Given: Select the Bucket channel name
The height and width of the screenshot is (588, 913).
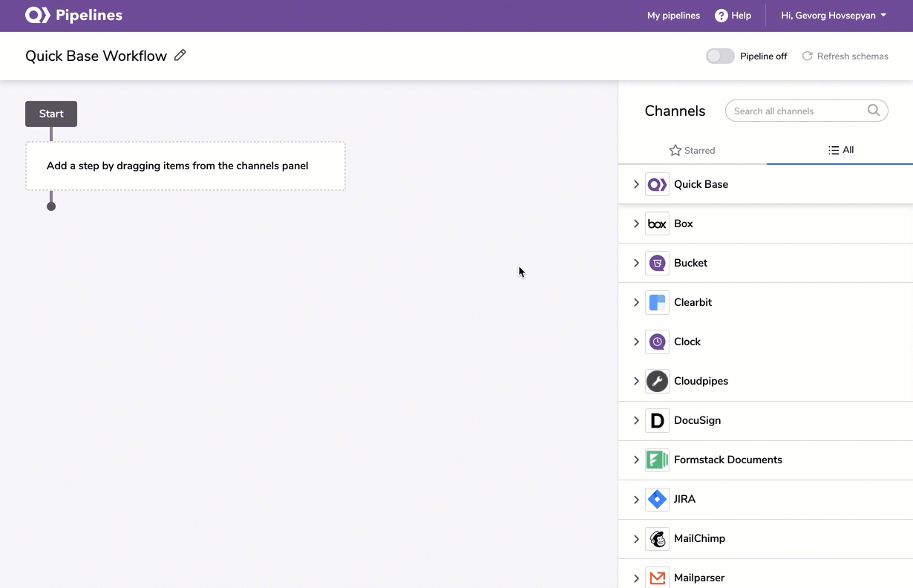Looking at the screenshot, I should click(x=690, y=263).
